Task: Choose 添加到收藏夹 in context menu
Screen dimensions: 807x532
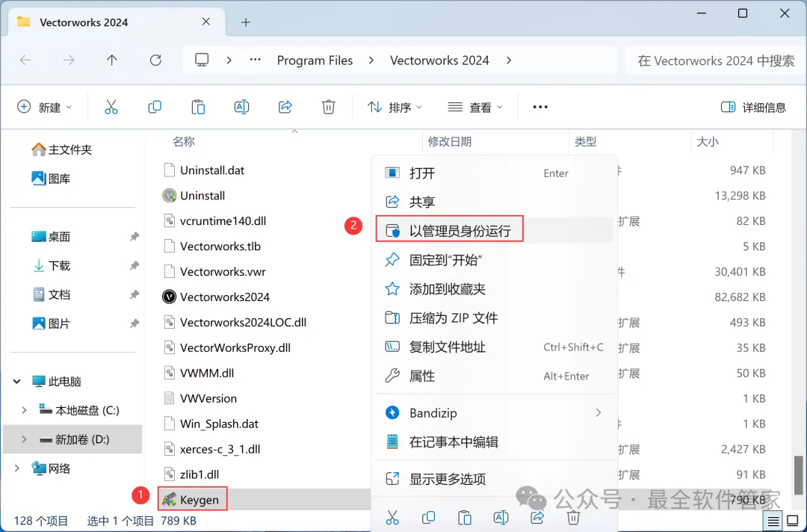Action: click(494, 288)
